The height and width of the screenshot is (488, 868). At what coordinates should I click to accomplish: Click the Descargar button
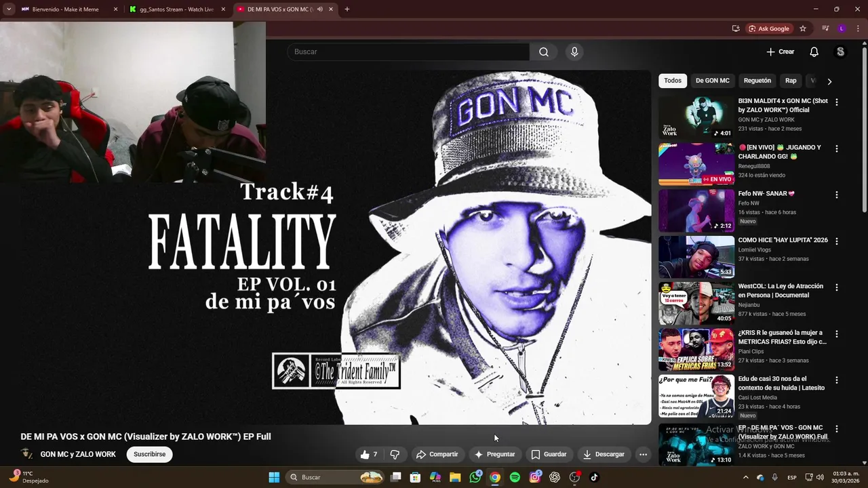(604, 454)
